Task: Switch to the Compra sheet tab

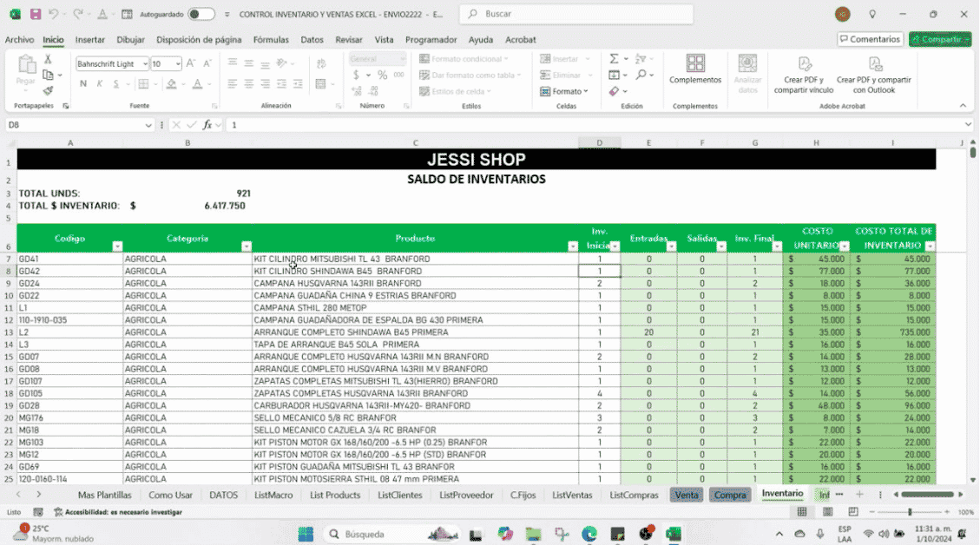Action: coord(730,495)
